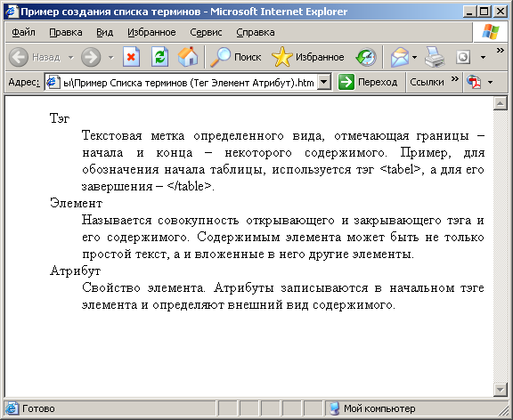Click the Адрес label
The height and width of the screenshot is (420, 513).
coord(24,82)
